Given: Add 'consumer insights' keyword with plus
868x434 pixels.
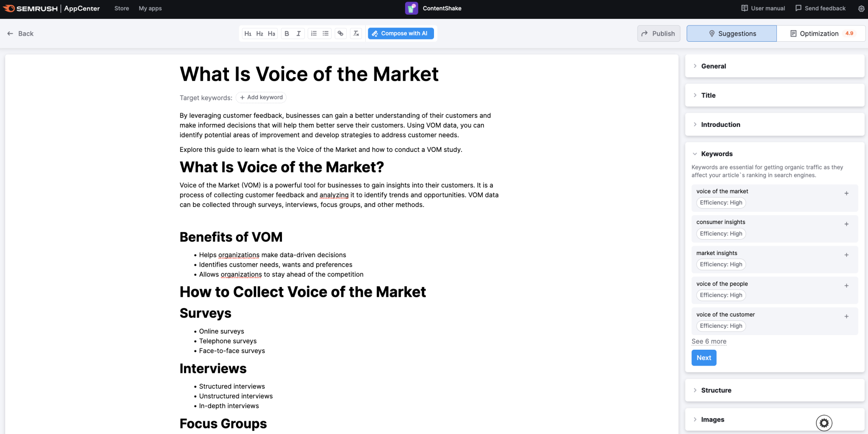Looking at the screenshot, I should tap(846, 224).
